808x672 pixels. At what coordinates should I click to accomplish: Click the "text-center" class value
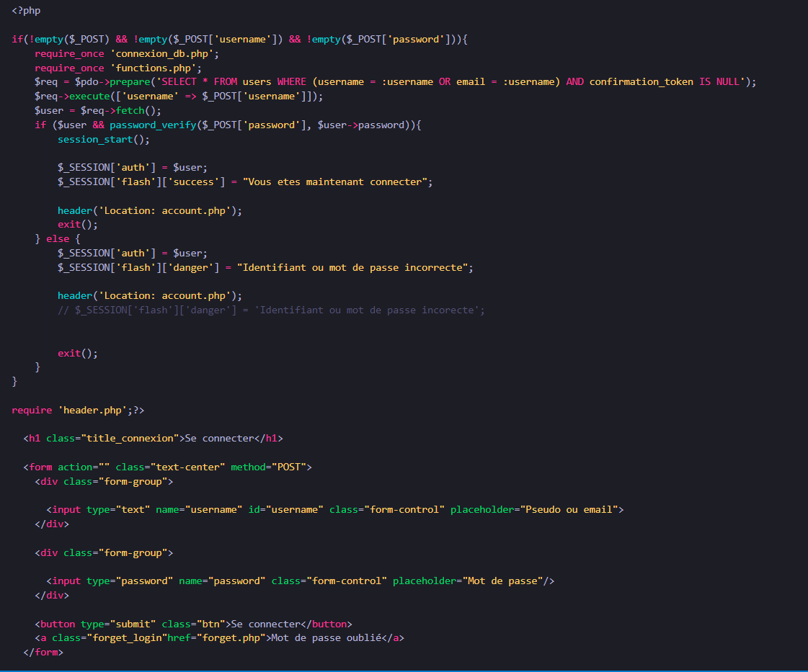187,467
